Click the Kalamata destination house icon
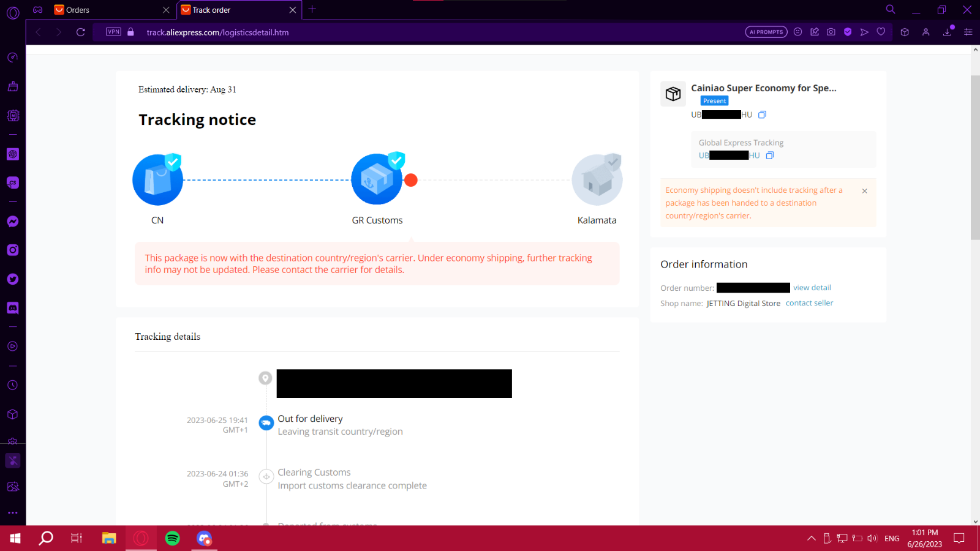 [597, 179]
